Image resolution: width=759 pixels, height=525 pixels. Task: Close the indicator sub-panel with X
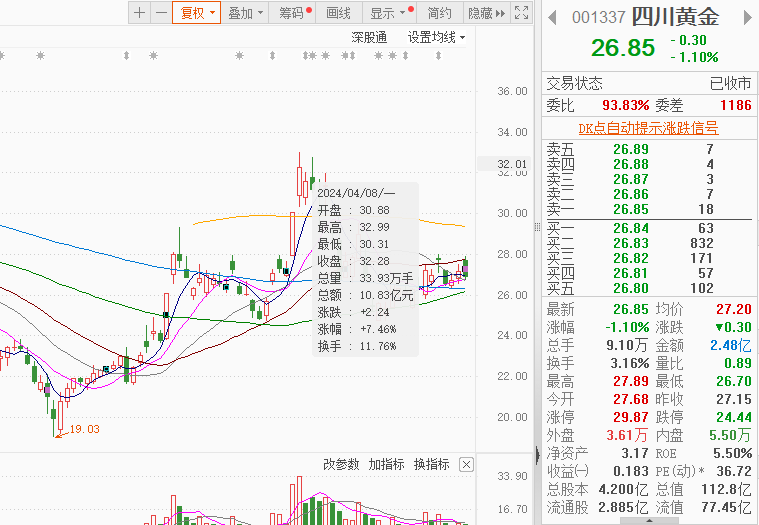tap(465, 465)
